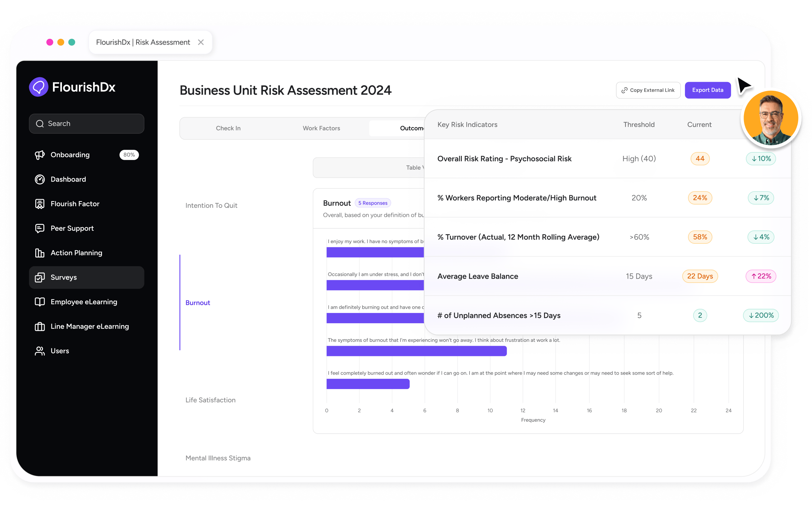Click the 80% onboarding progress badge

(x=129, y=155)
